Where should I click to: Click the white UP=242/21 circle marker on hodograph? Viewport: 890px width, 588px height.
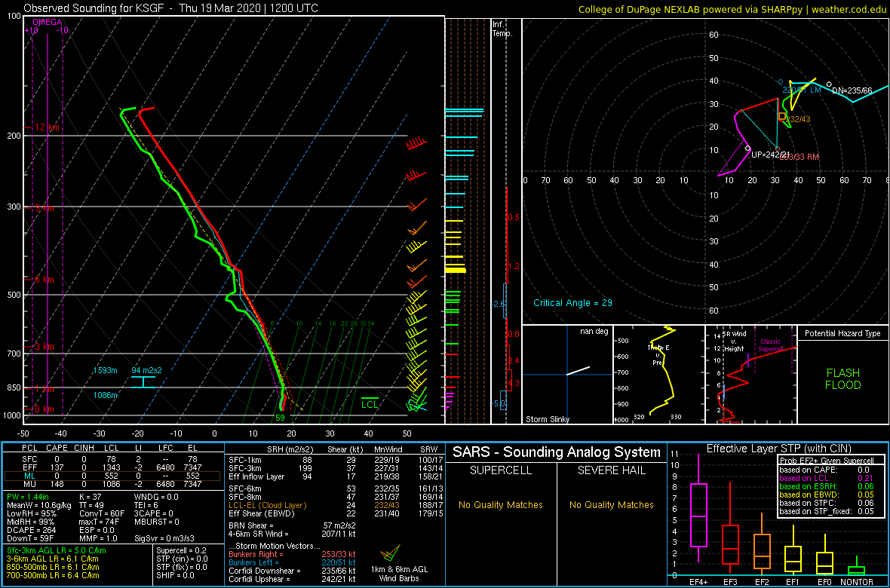(x=748, y=149)
